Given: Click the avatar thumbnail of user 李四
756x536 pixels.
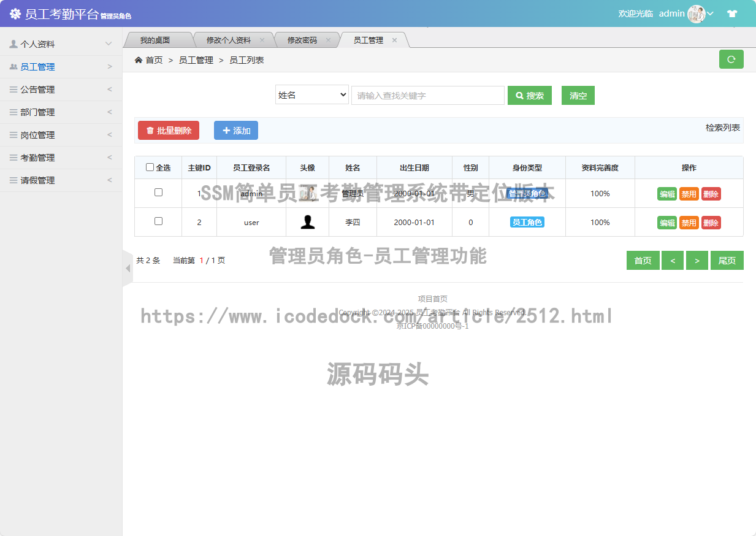Looking at the screenshot, I should (308, 222).
